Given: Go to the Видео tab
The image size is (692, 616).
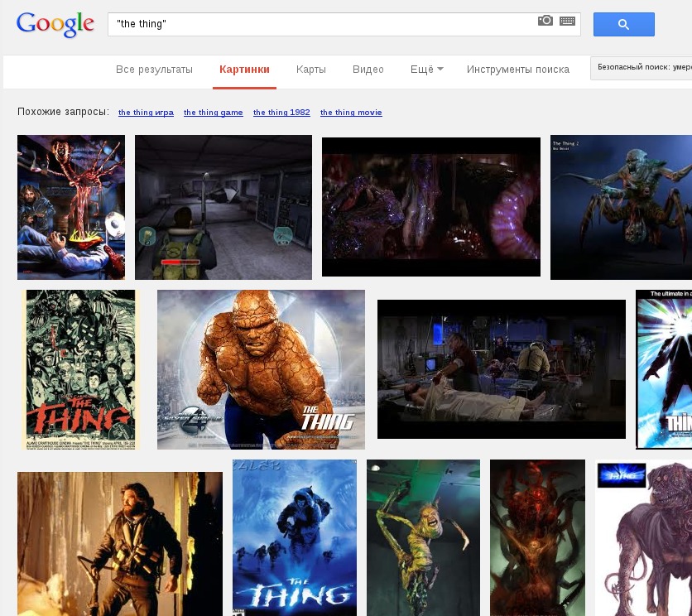Looking at the screenshot, I should pos(368,70).
